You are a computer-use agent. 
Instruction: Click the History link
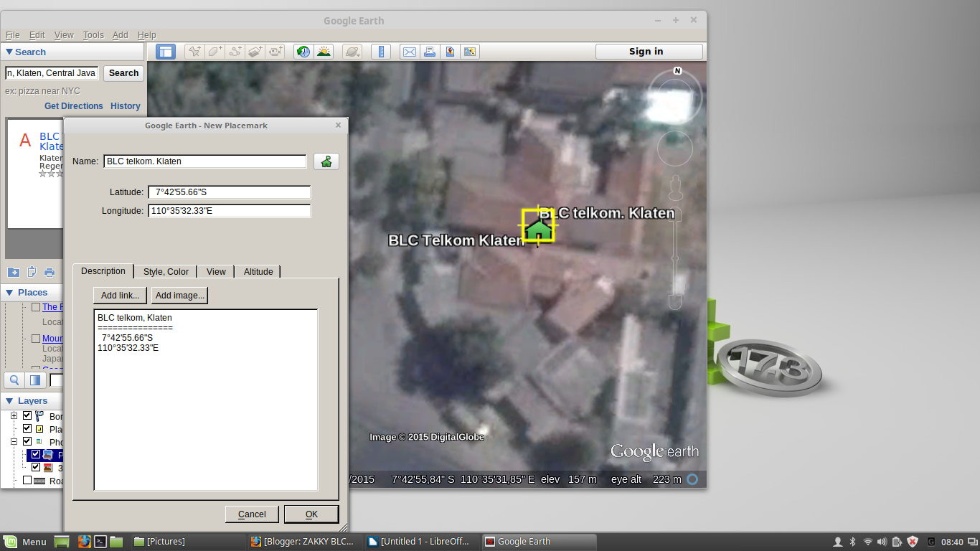[x=126, y=106]
